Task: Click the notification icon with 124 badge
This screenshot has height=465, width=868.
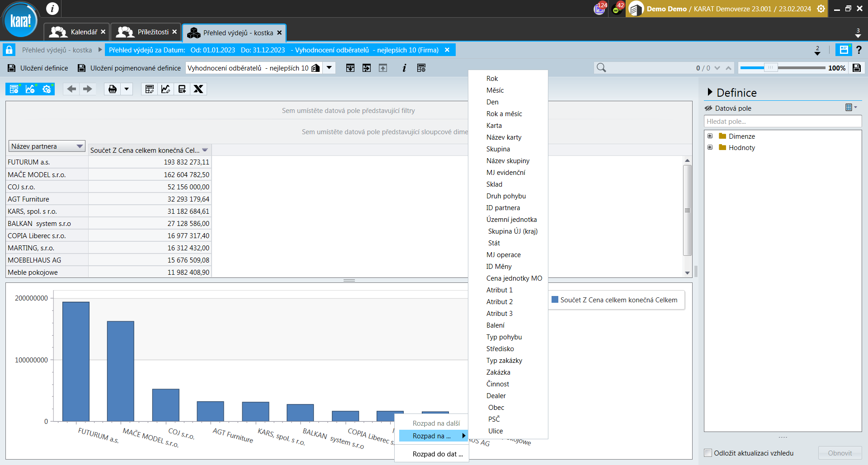Action: pos(599,9)
